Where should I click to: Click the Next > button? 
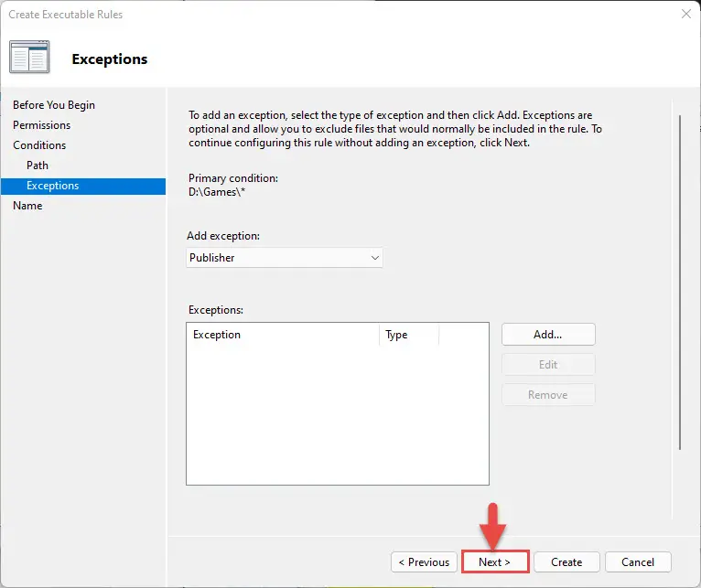click(x=495, y=561)
